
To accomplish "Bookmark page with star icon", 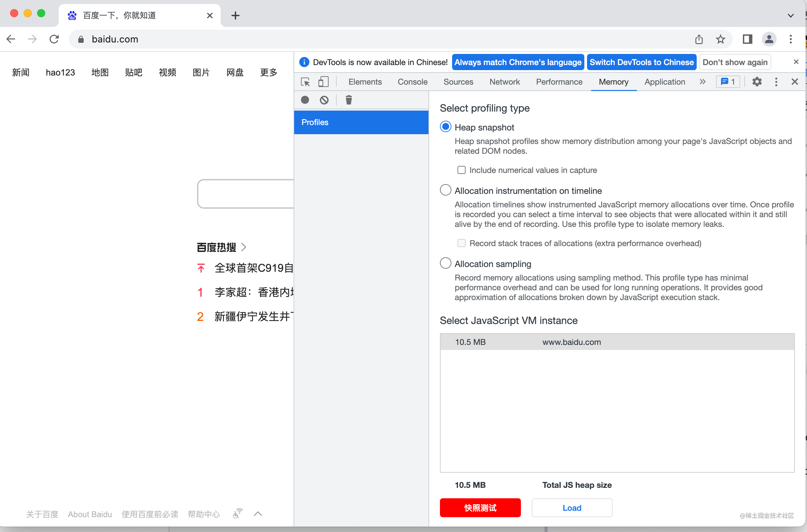I will point(720,39).
